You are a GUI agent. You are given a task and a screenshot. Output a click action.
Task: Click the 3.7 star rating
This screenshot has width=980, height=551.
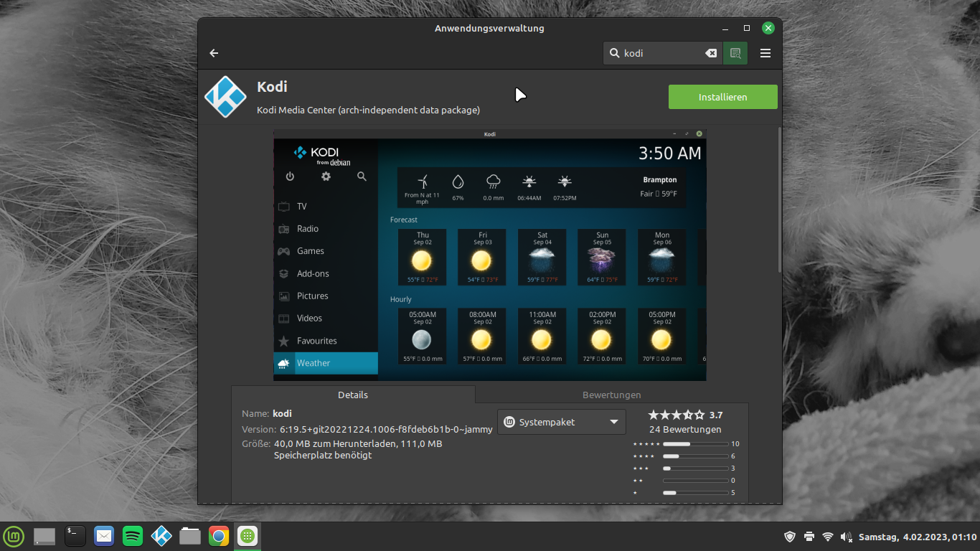[685, 415]
